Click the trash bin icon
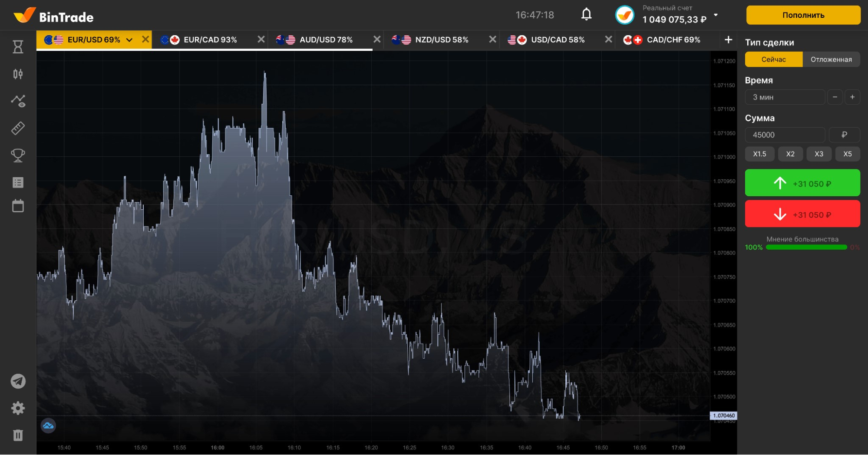Screen dimensions: 868x455 pyautogui.click(x=18, y=435)
